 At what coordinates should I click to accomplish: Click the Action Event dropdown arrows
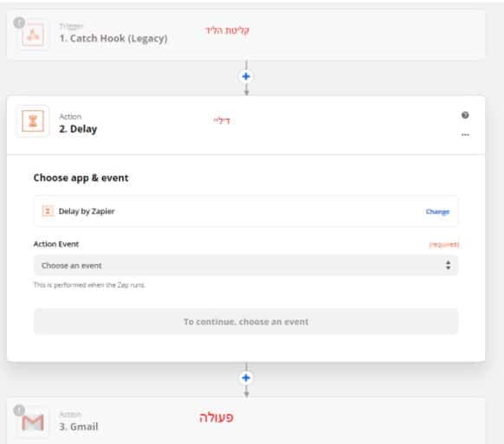click(x=448, y=266)
